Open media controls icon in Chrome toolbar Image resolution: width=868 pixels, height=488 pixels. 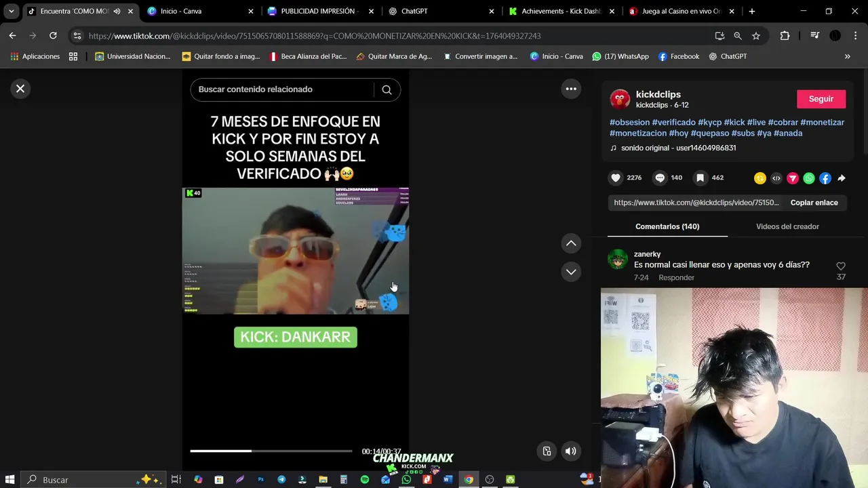pos(814,36)
